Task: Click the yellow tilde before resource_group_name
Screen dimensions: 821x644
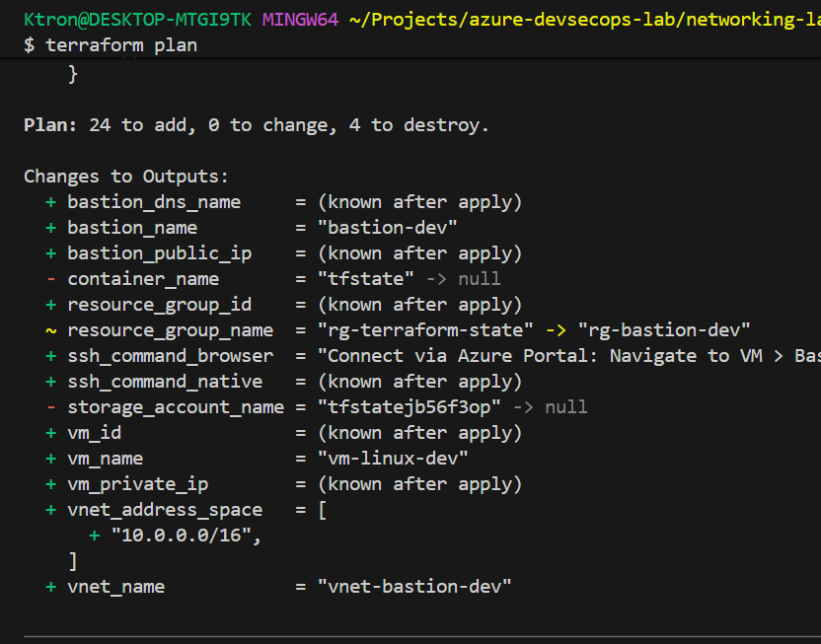Action: pos(50,330)
